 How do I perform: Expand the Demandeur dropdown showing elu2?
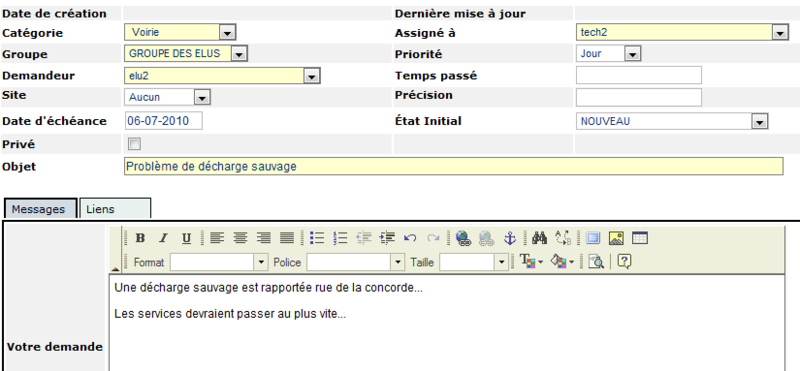[222, 76]
